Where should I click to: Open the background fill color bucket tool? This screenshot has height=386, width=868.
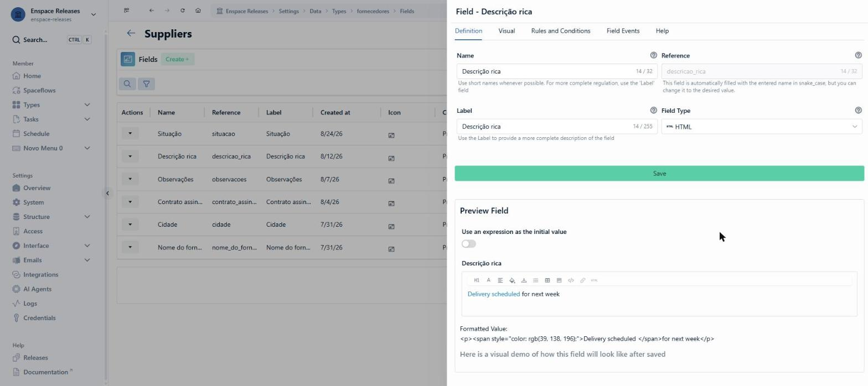point(512,280)
